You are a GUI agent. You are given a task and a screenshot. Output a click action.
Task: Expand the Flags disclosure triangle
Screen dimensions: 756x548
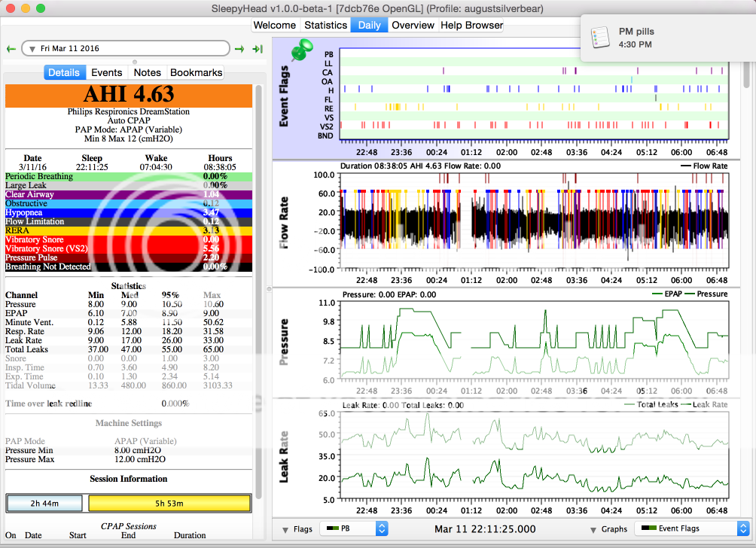coord(285,529)
